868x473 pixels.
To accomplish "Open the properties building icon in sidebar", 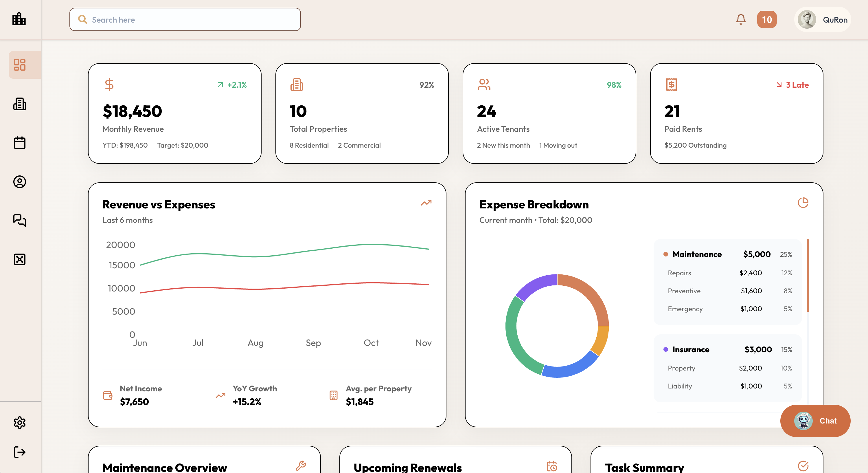I will click(20, 104).
